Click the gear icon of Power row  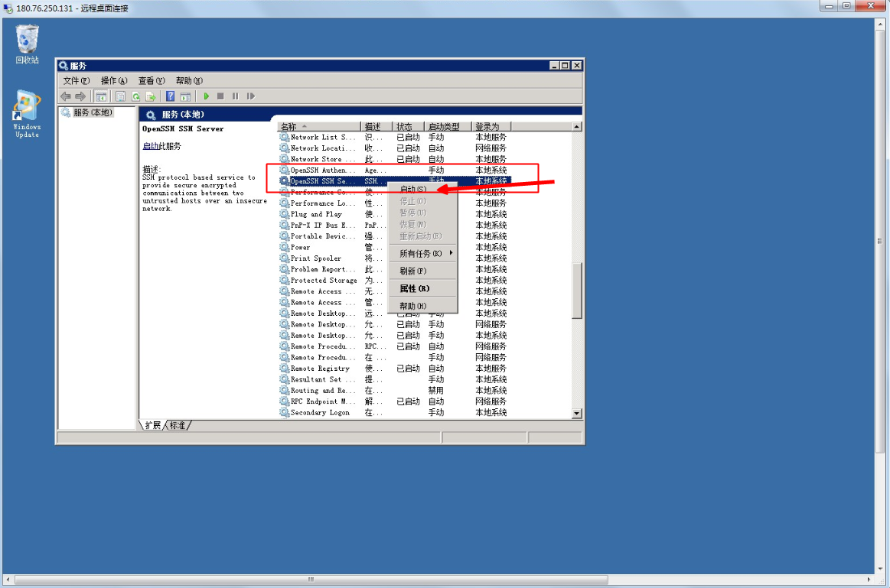point(285,247)
